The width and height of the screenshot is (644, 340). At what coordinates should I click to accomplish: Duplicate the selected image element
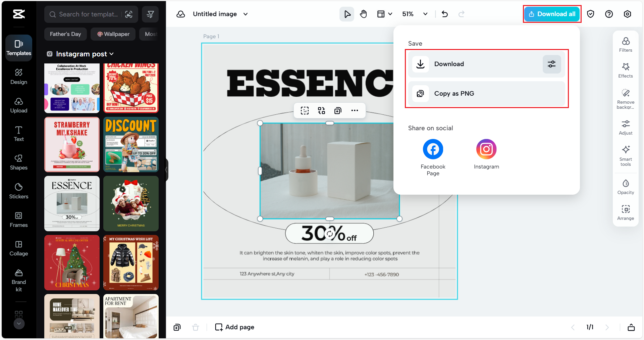(x=338, y=110)
